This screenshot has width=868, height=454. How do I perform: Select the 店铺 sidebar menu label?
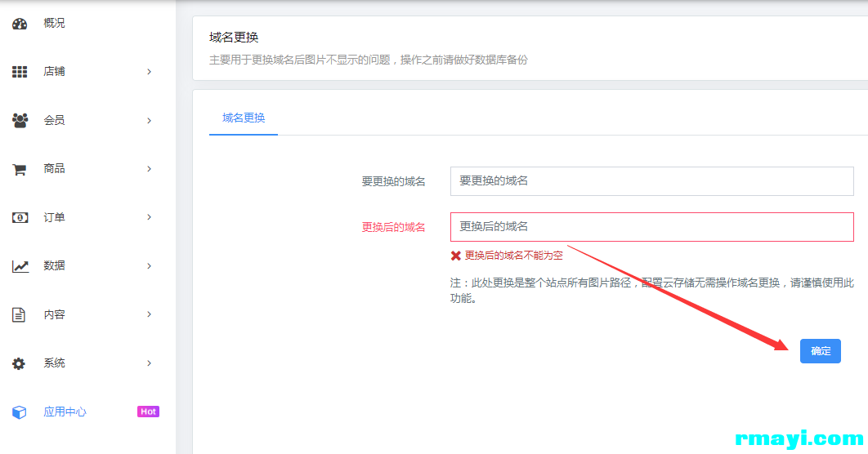tap(54, 72)
